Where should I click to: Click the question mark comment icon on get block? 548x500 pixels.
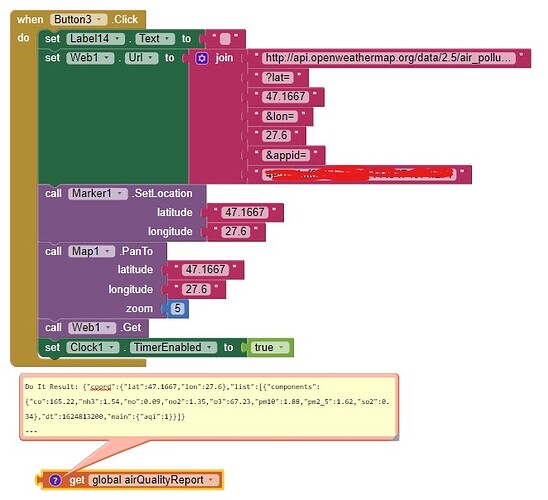coord(55,480)
